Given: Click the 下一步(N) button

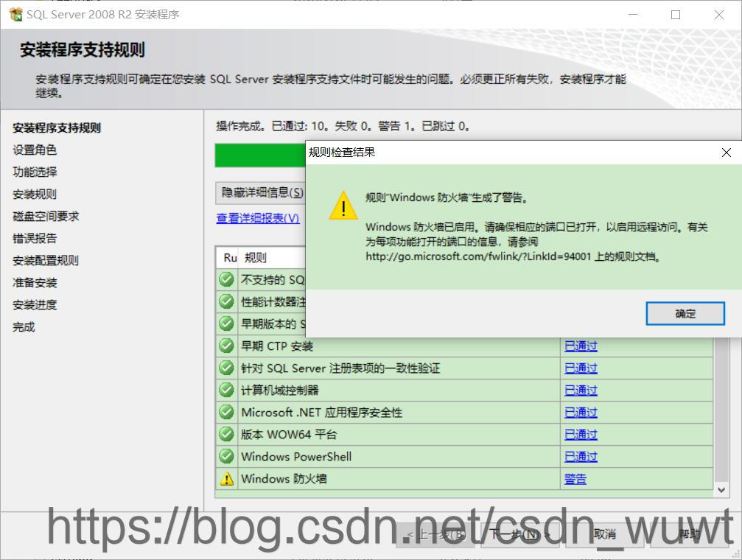Looking at the screenshot, I should [519, 535].
